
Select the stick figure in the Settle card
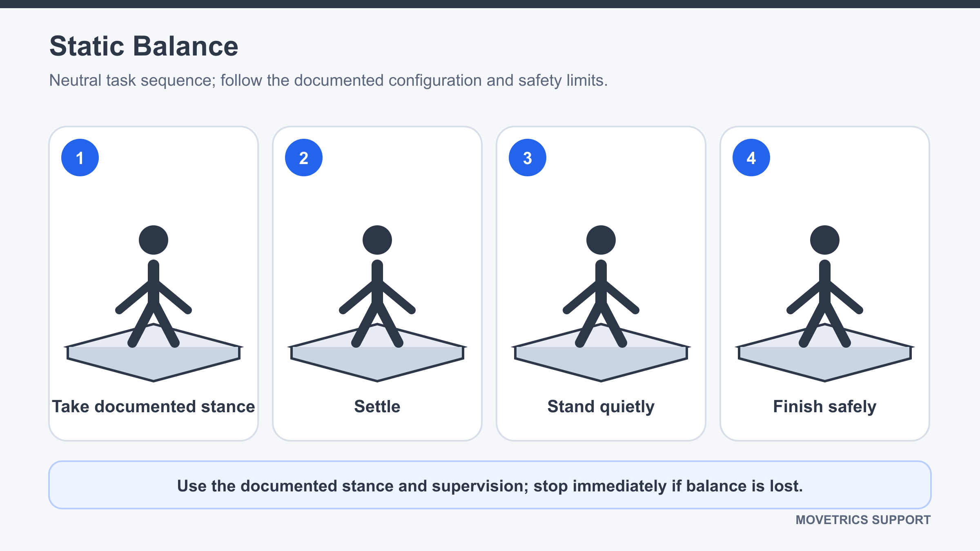pyautogui.click(x=377, y=286)
